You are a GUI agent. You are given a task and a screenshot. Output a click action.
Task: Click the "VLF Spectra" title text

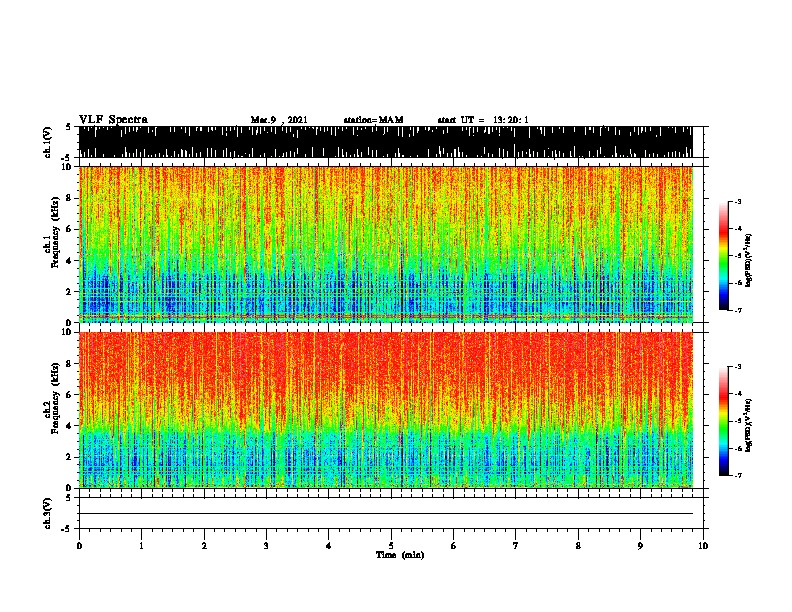click(x=113, y=119)
